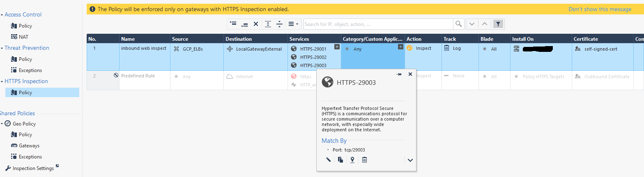Click the Source column header

pyautogui.click(x=197, y=39)
